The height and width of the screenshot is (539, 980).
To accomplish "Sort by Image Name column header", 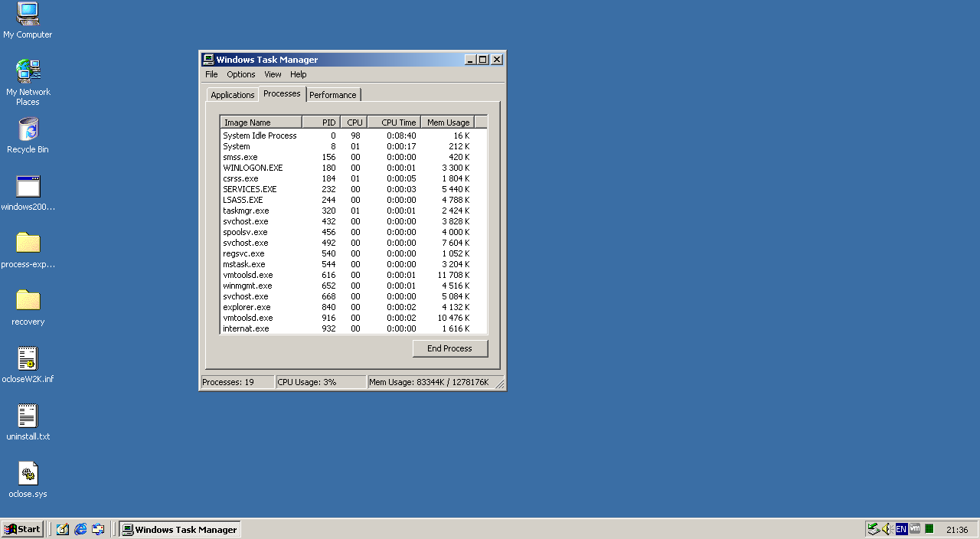I will click(261, 122).
